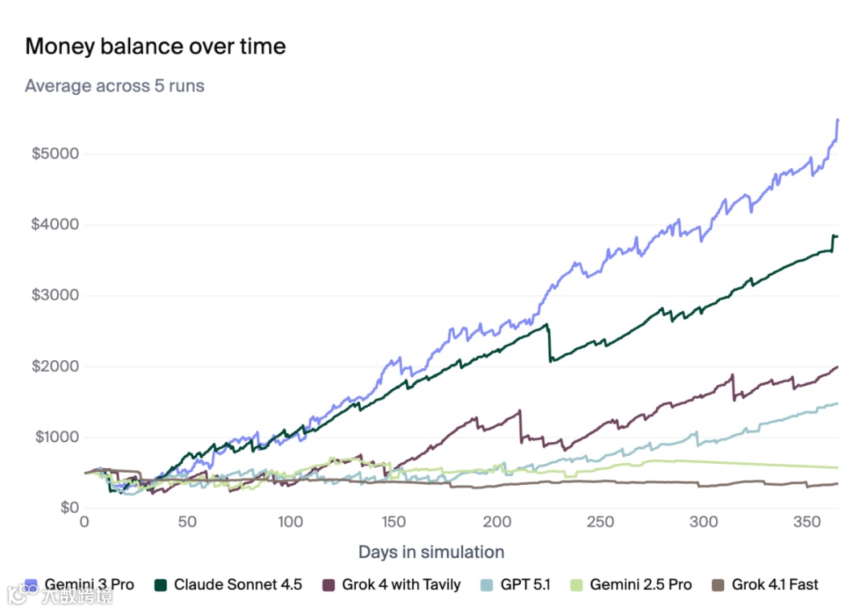
Task: Select the Grok 4.1 Fast legend label
Action: point(775,584)
